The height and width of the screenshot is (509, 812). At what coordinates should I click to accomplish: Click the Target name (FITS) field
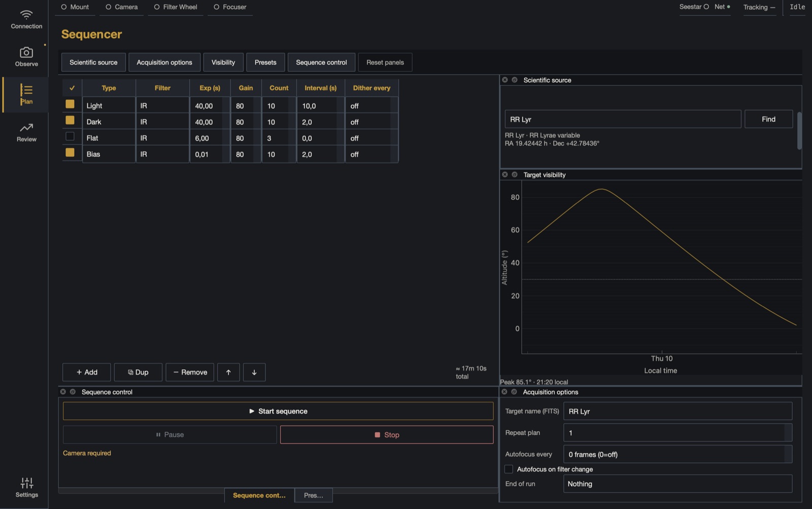coord(678,411)
